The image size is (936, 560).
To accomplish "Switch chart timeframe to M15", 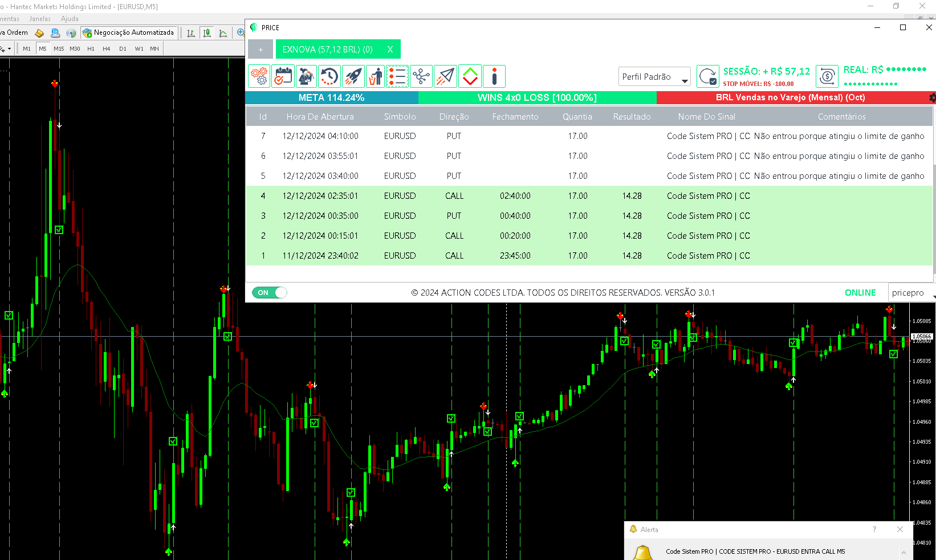I will [x=58, y=48].
